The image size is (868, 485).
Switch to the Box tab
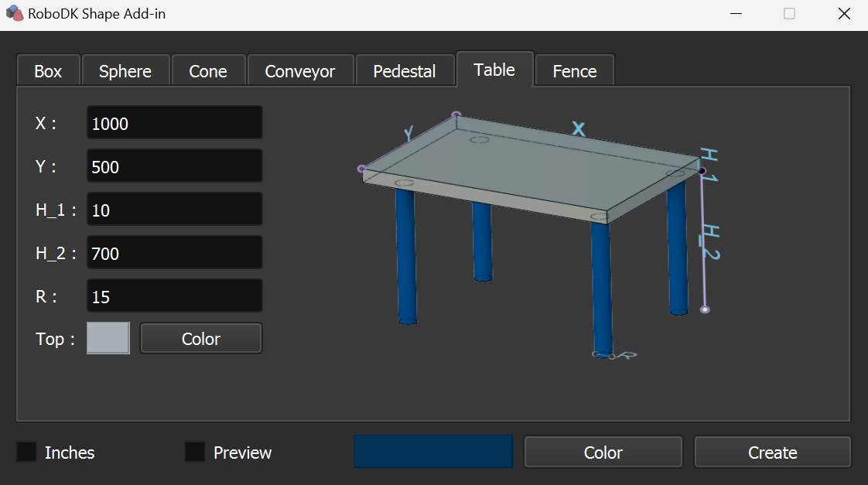[x=48, y=71]
